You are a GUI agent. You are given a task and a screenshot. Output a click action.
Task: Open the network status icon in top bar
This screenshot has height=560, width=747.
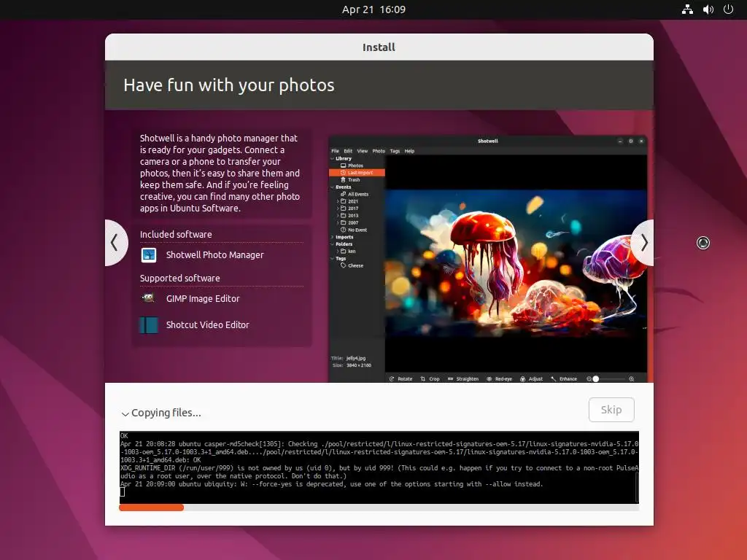687,9
